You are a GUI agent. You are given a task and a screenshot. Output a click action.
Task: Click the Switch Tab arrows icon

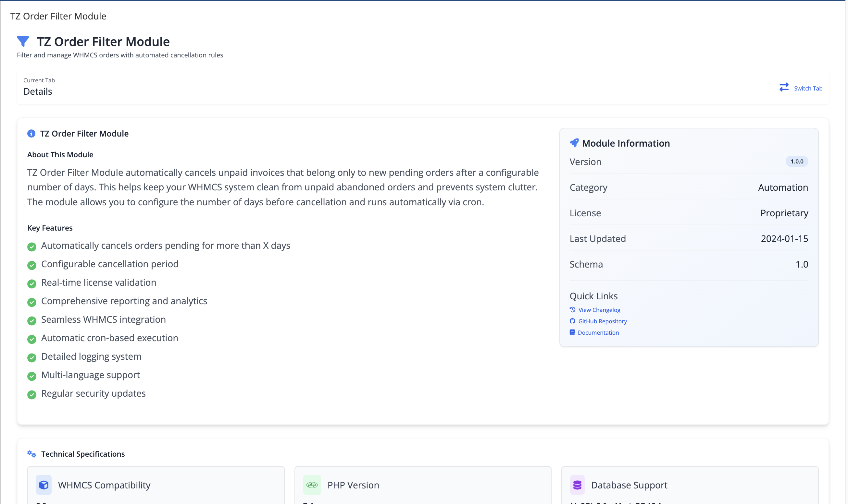pos(784,87)
